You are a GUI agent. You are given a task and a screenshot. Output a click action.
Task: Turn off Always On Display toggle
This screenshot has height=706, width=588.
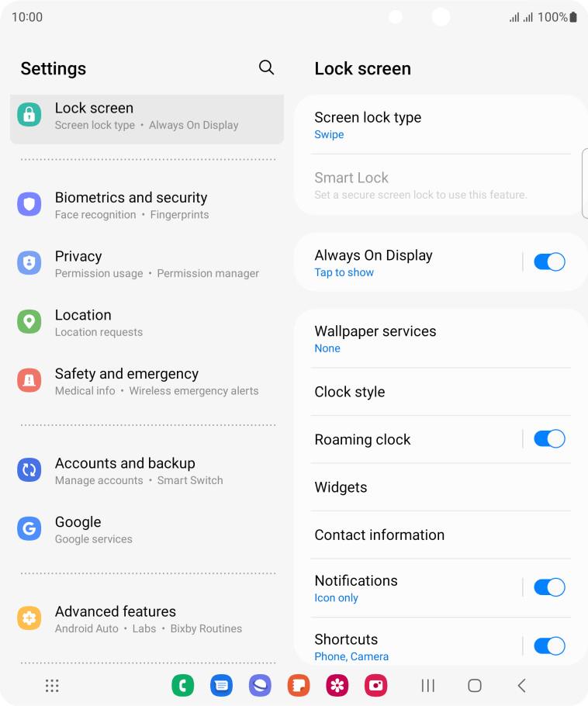coord(549,262)
